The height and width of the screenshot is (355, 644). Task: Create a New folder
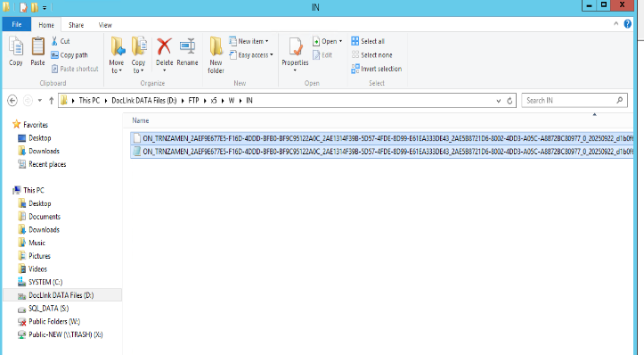[x=216, y=55]
